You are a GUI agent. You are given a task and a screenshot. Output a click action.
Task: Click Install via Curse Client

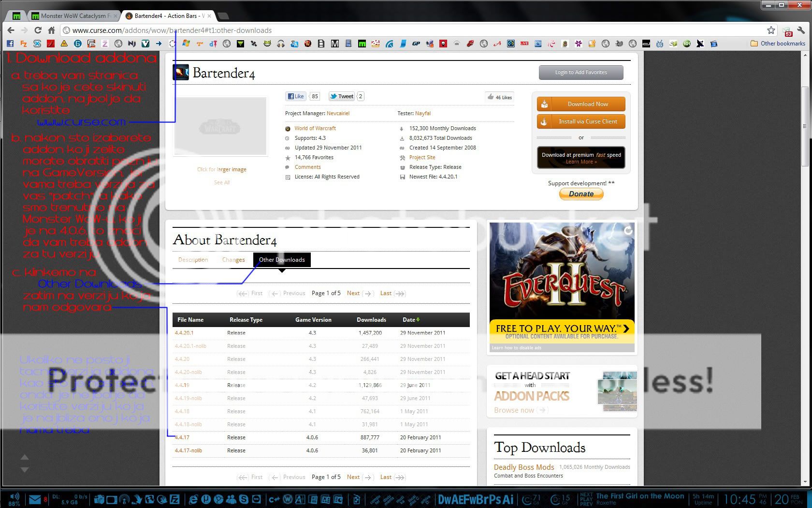(x=581, y=121)
